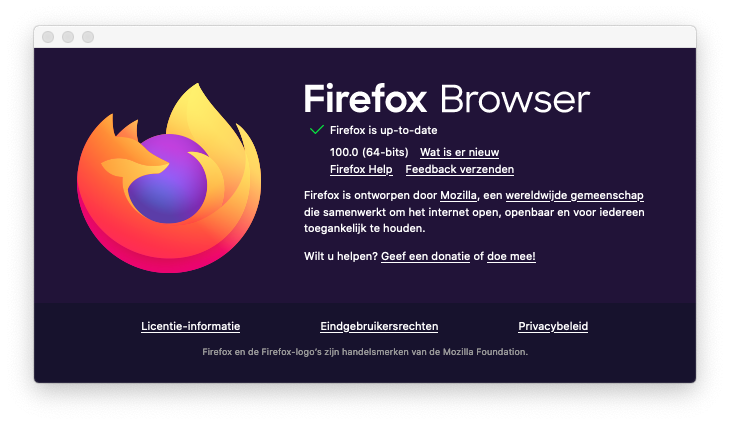The width and height of the screenshot is (730, 425).
Task: Open the 'Wat is er nieuw' link
Action: (460, 152)
